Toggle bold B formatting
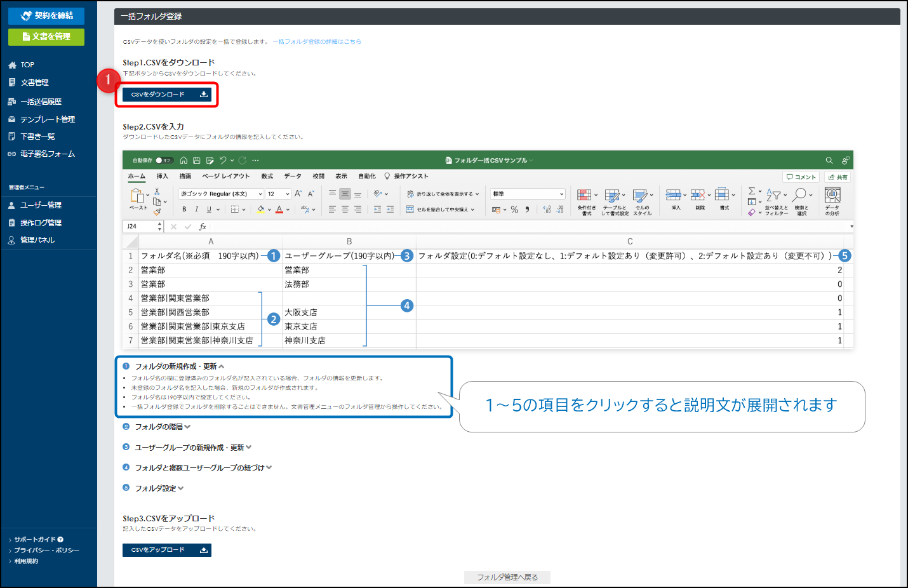908x588 pixels. point(184,209)
